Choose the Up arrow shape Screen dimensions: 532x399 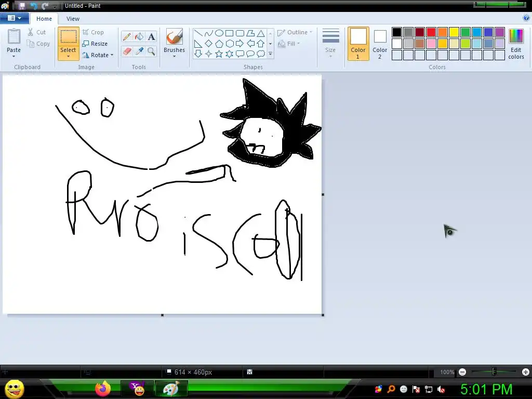click(261, 44)
